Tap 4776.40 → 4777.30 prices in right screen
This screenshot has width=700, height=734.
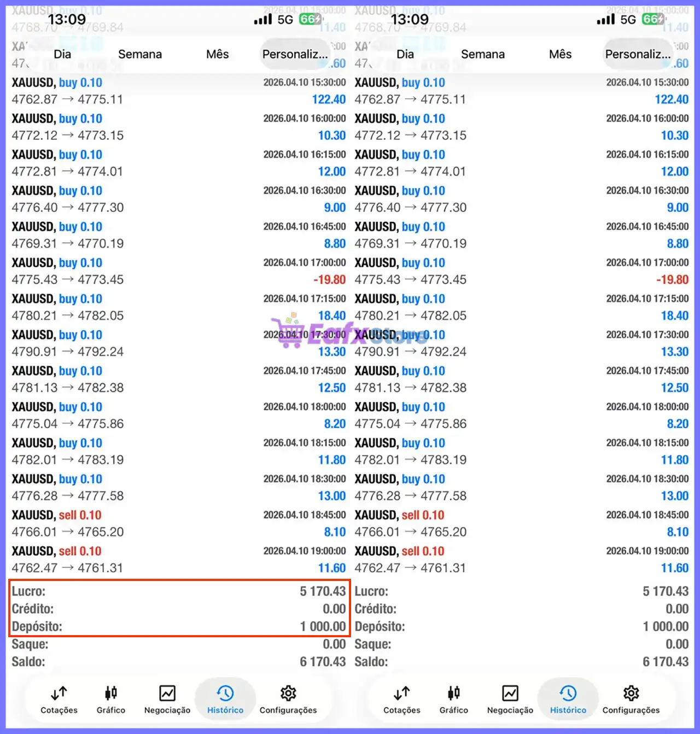pyautogui.click(x=410, y=208)
